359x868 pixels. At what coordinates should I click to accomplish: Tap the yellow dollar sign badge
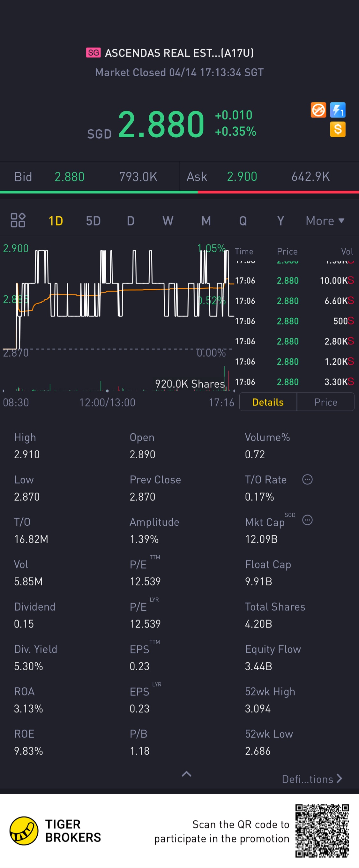[x=337, y=129]
